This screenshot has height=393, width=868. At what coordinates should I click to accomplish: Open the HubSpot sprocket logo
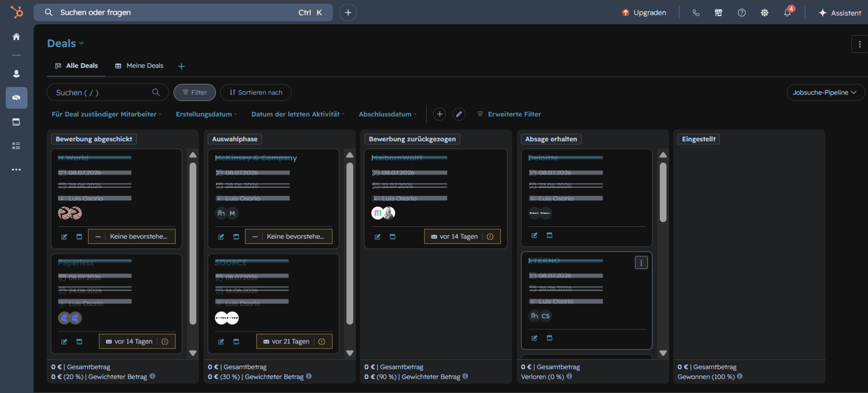click(x=17, y=12)
